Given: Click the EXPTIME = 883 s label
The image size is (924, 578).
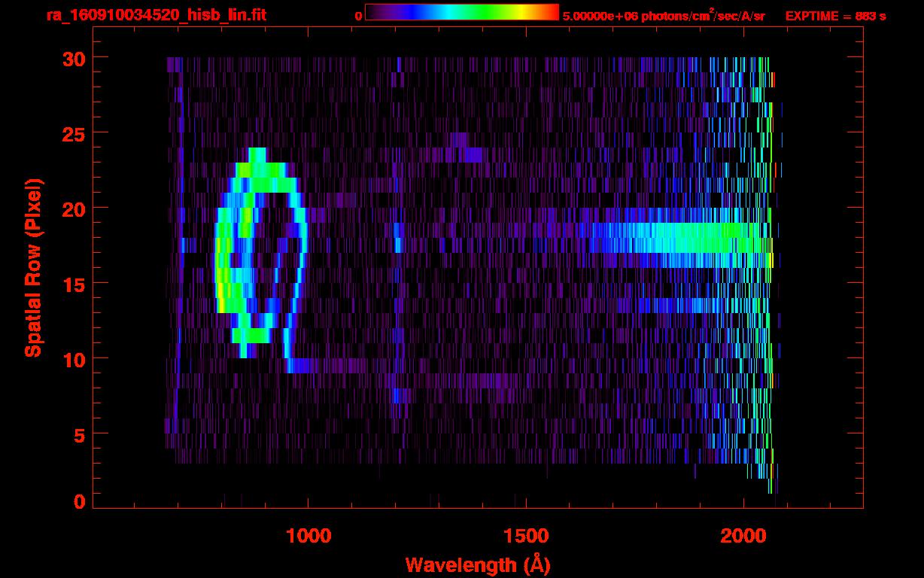Looking at the screenshot, I should [x=835, y=16].
